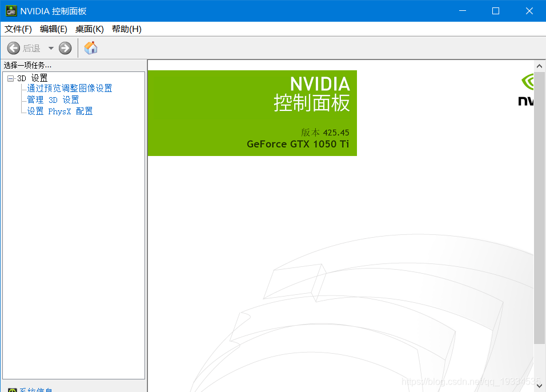Open 设置 PhysX 配置 link
The image size is (546, 392).
[60, 111]
